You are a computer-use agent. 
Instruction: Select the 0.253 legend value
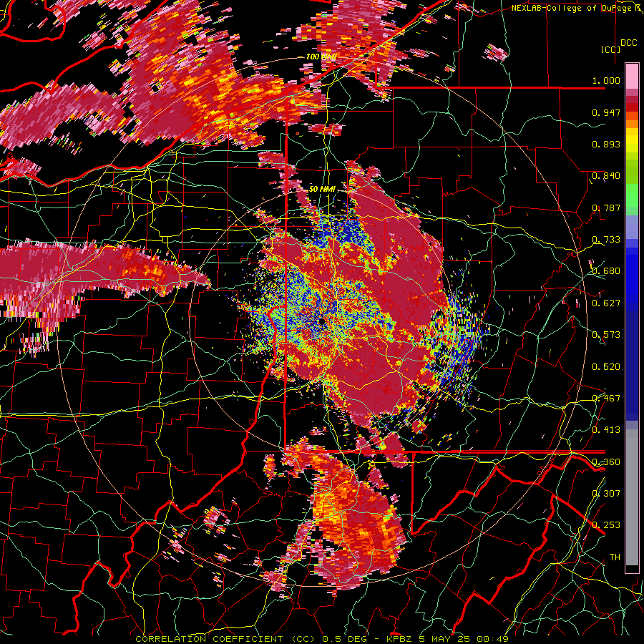606,525
